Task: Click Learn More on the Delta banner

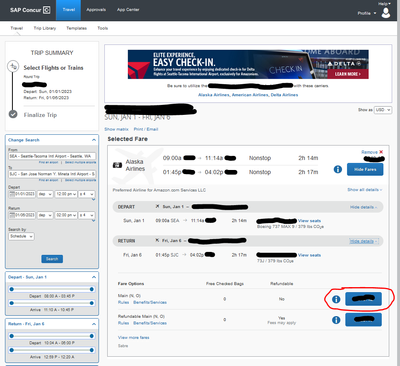Action: [x=348, y=74]
